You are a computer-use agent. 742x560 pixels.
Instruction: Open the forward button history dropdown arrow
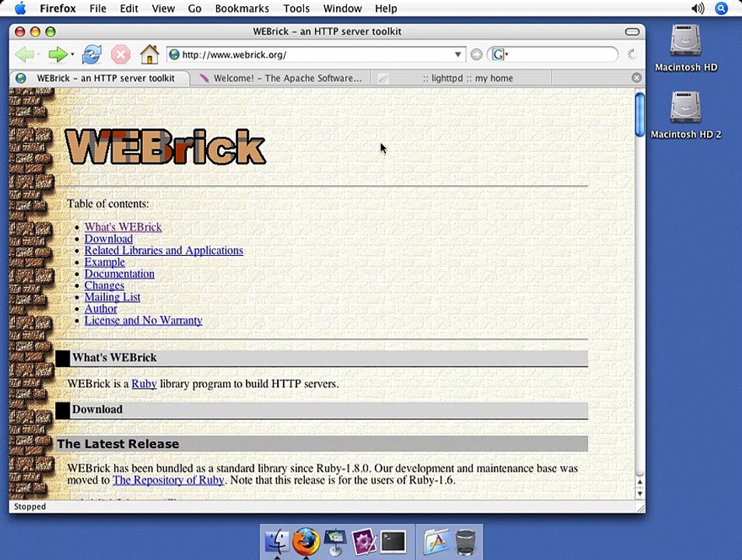[x=72, y=54]
